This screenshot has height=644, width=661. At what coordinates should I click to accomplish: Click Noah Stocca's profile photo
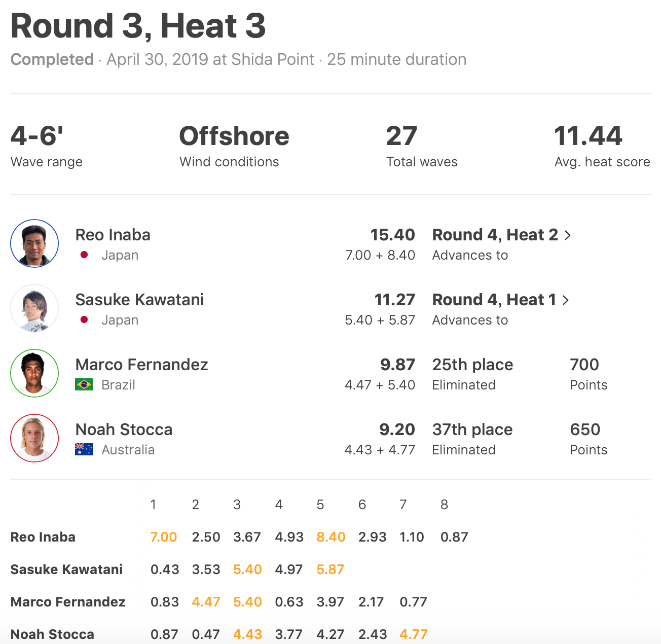point(34,438)
